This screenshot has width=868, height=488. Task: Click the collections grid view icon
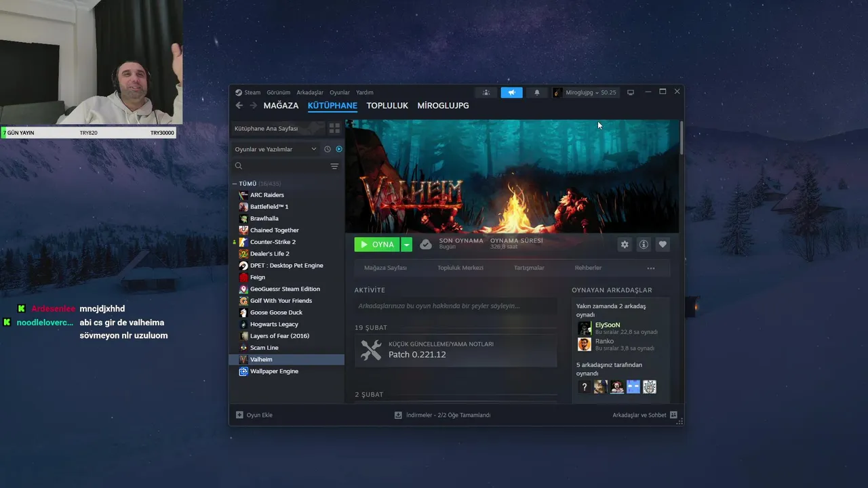click(334, 128)
